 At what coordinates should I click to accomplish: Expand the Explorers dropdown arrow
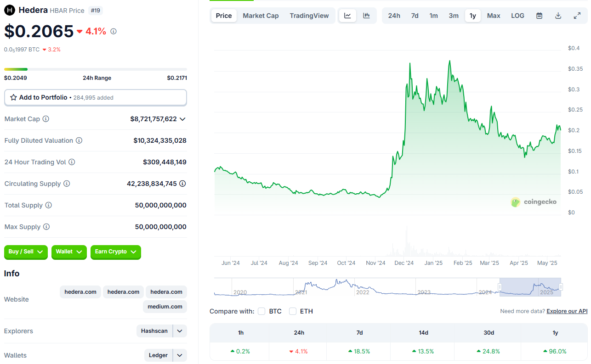(x=180, y=331)
